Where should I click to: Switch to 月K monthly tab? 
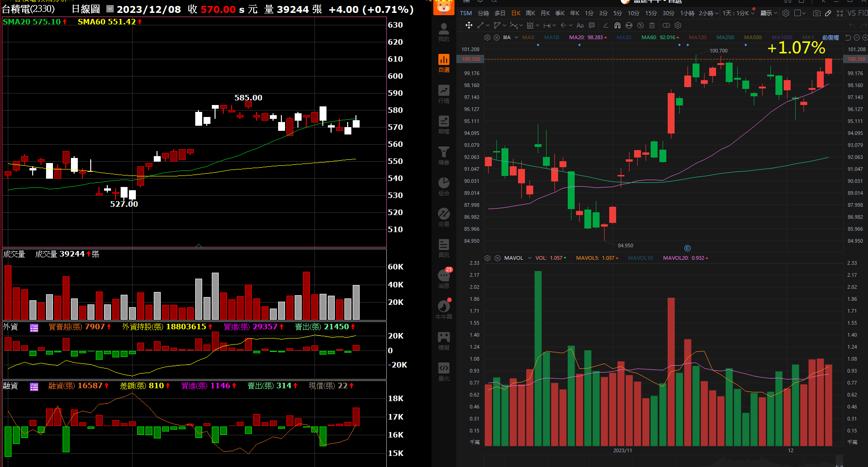point(545,13)
